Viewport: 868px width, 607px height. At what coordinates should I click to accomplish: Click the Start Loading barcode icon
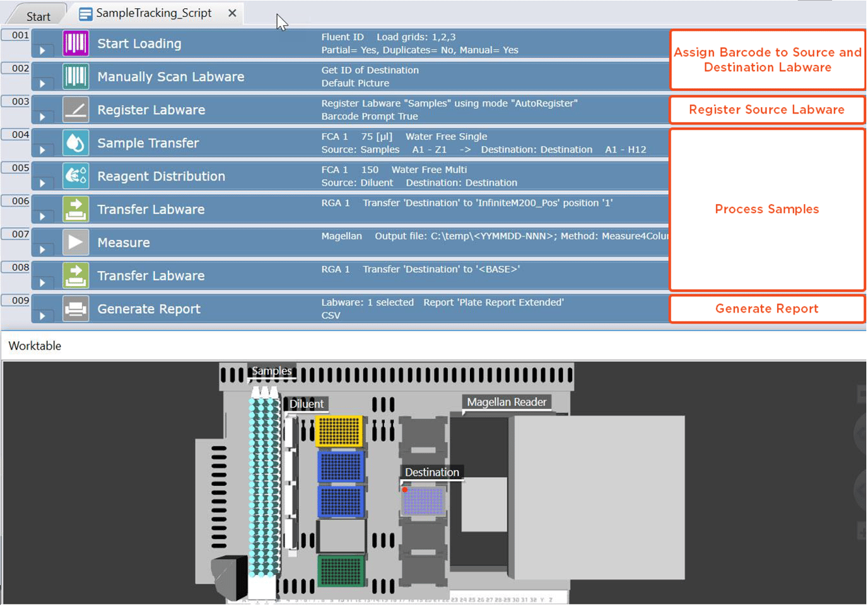76,43
